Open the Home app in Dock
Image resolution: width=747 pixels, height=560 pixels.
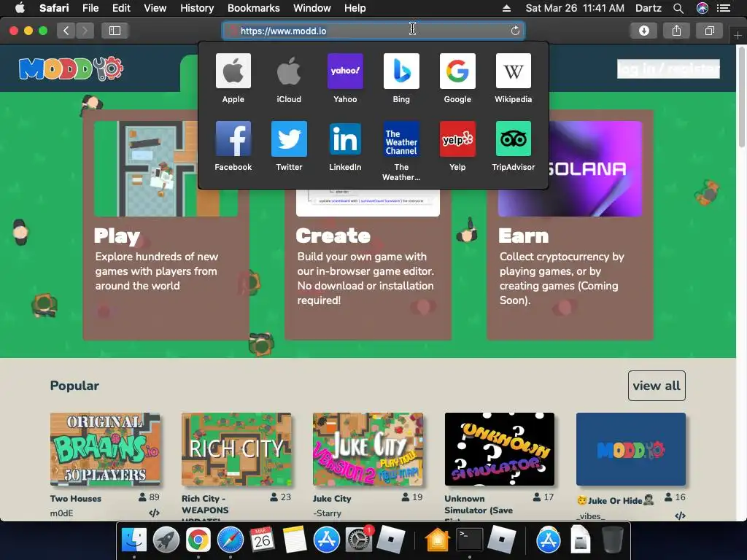tap(438, 540)
